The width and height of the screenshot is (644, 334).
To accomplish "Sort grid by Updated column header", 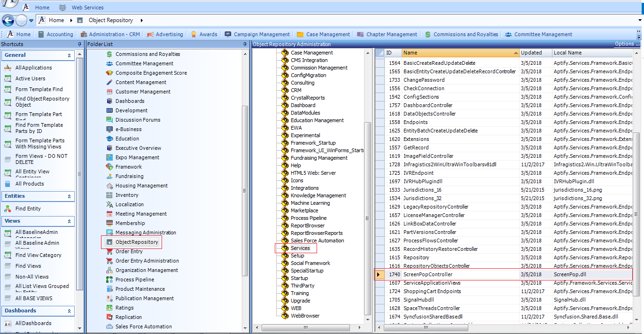I will (535, 53).
